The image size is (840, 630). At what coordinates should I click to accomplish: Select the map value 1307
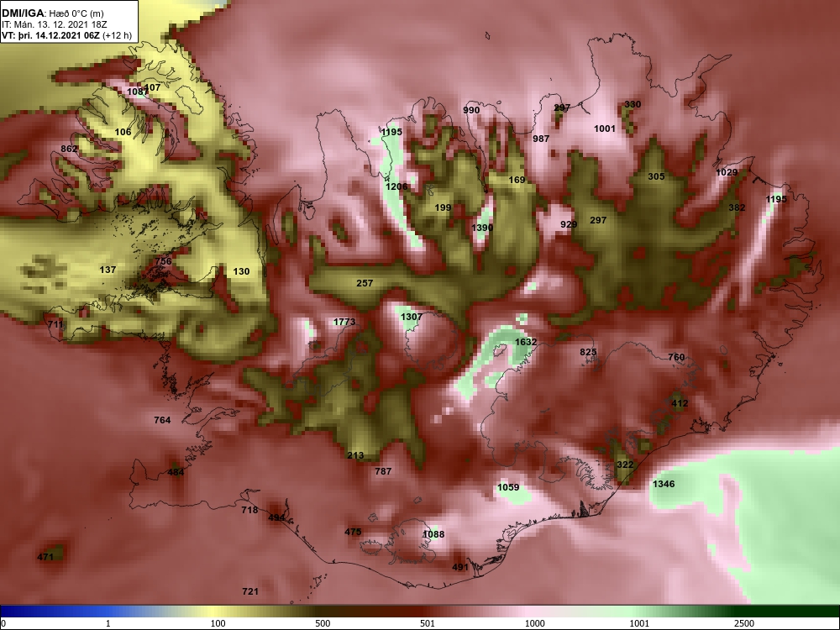click(412, 317)
